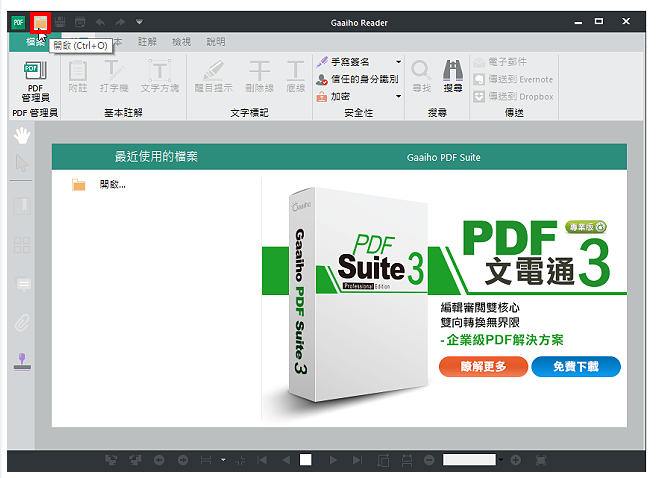
Task: Click the 搜尋 binoculars icon
Action: point(453,76)
